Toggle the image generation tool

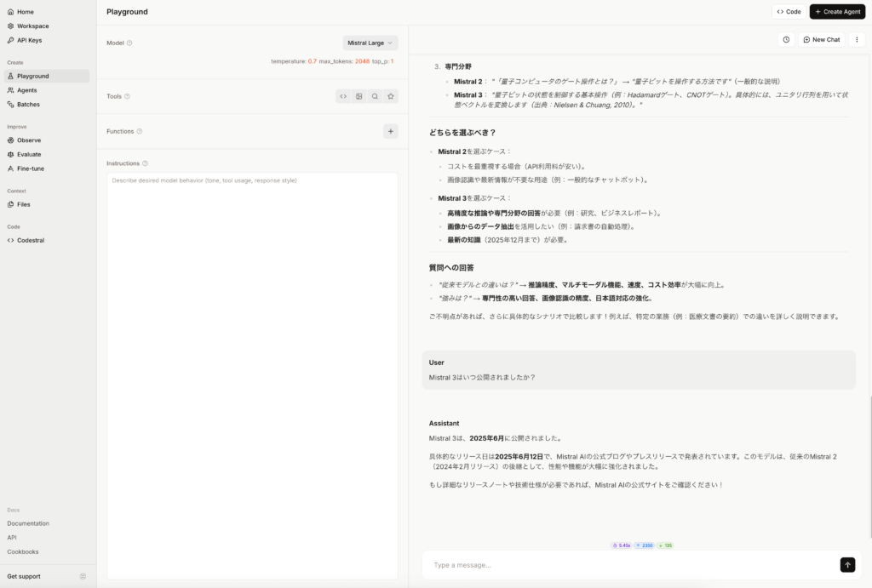359,96
